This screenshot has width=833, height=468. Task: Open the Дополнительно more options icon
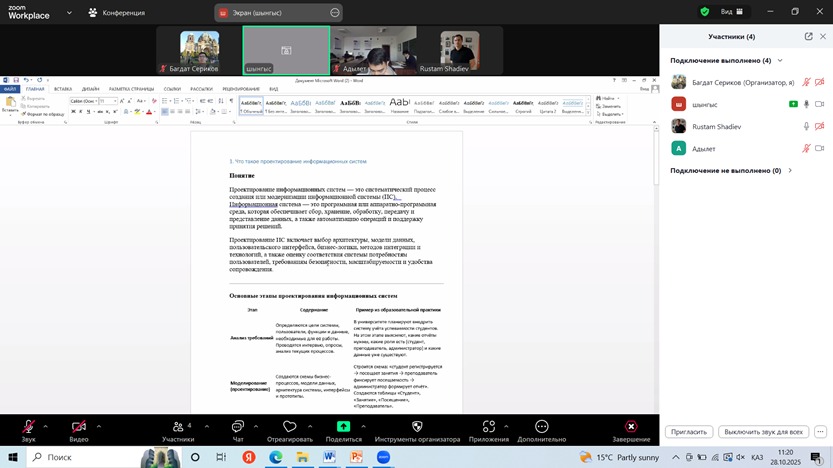(542, 427)
